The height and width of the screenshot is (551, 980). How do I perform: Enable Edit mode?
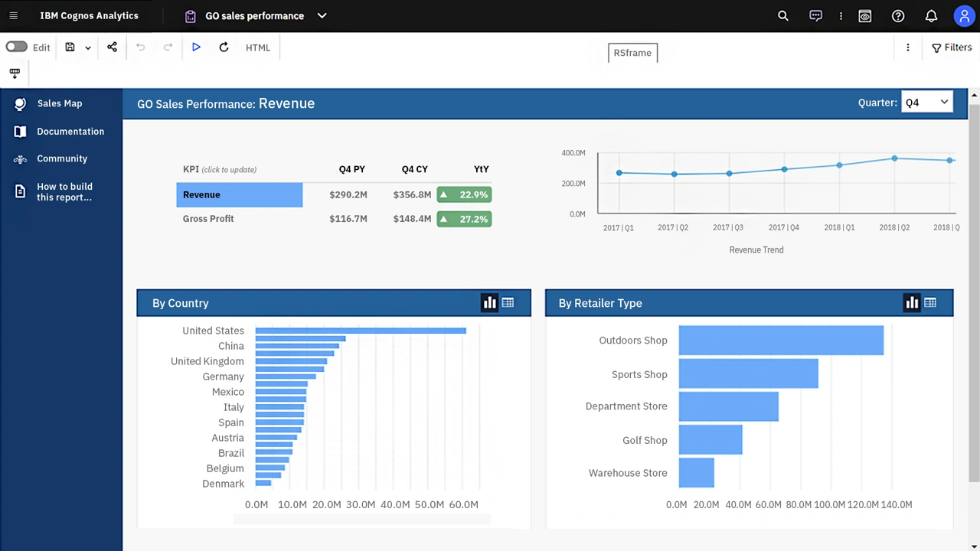coord(16,47)
